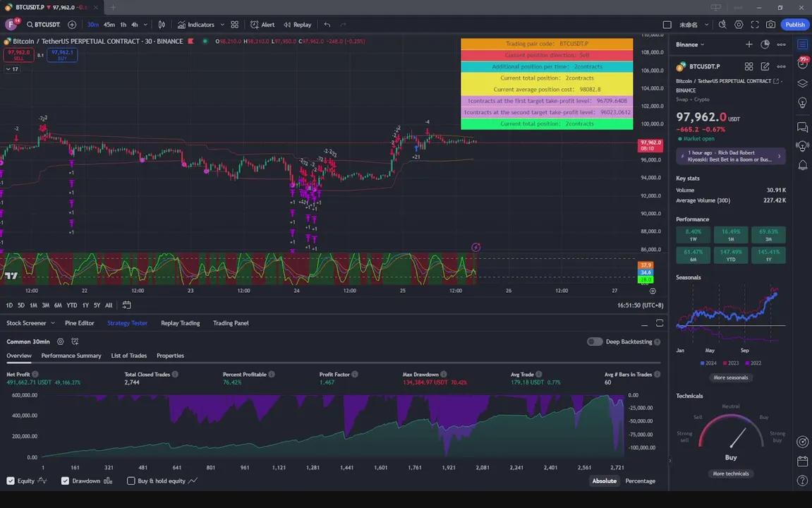
Task: Maximize the Strategy Tester panel
Action: (x=660, y=323)
